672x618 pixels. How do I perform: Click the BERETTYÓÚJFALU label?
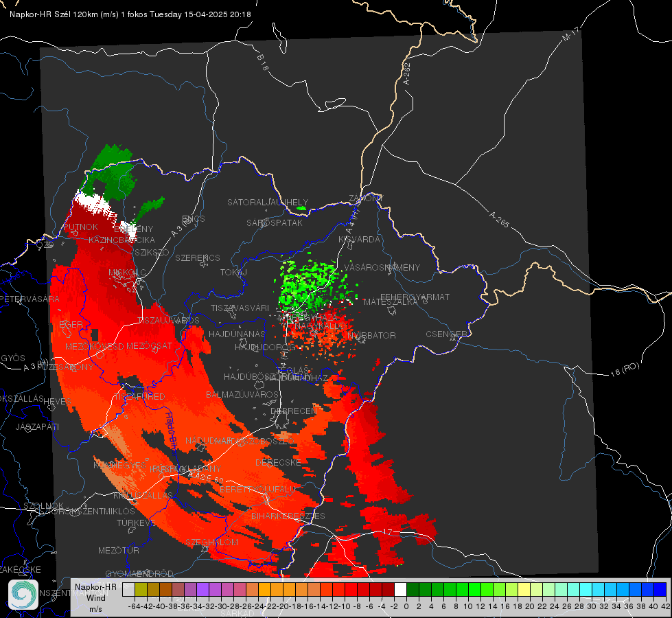(257, 490)
